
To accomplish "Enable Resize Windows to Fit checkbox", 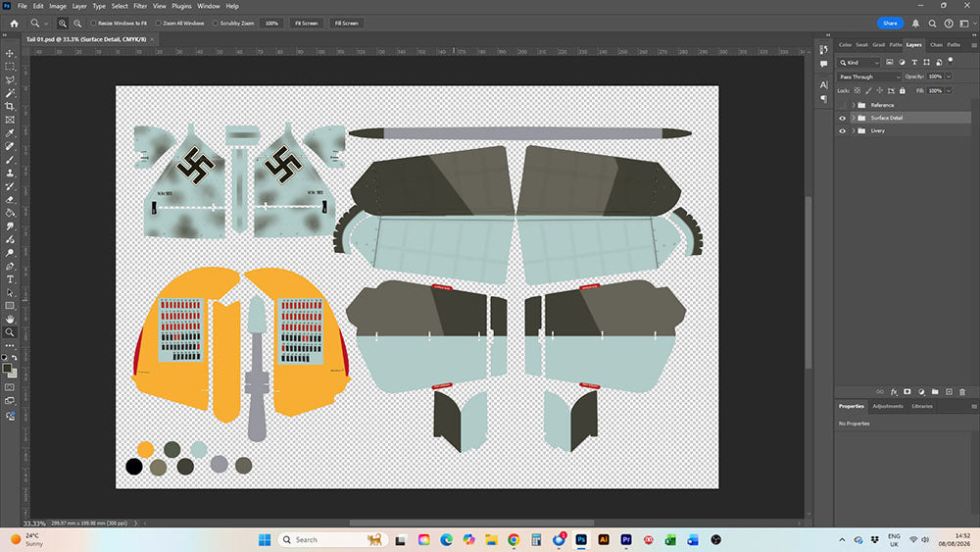I will (94, 24).
